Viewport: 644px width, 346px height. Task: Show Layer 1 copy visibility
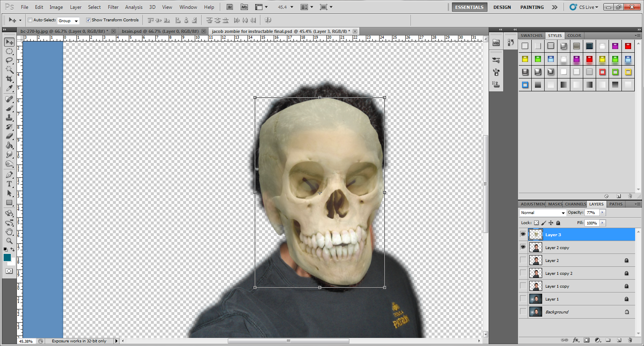(523, 286)
